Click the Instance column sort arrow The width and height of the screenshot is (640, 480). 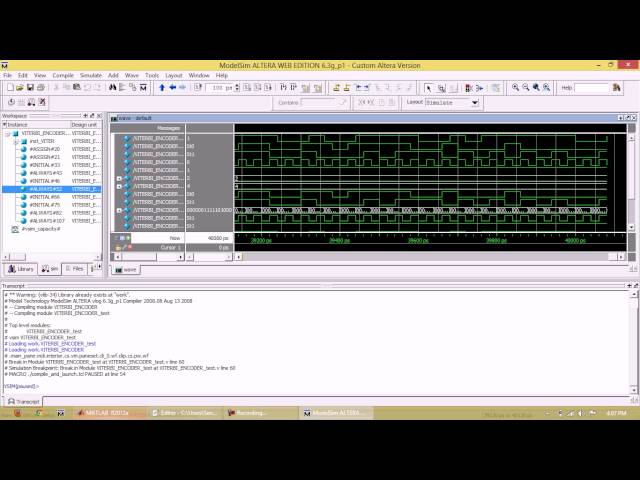pyautogui.click(x=5, y=124)
